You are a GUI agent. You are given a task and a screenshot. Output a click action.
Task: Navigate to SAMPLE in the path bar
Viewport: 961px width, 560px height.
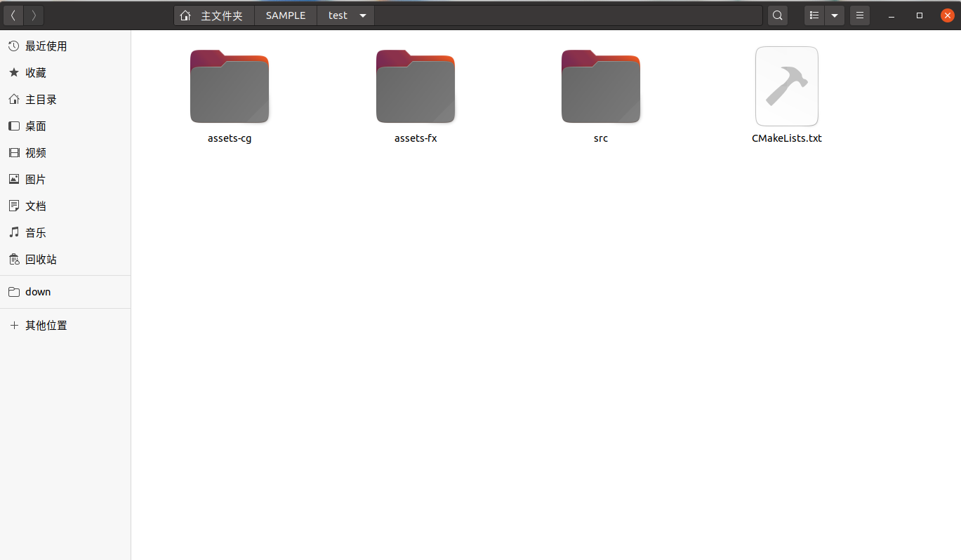(x=286, y=15)
